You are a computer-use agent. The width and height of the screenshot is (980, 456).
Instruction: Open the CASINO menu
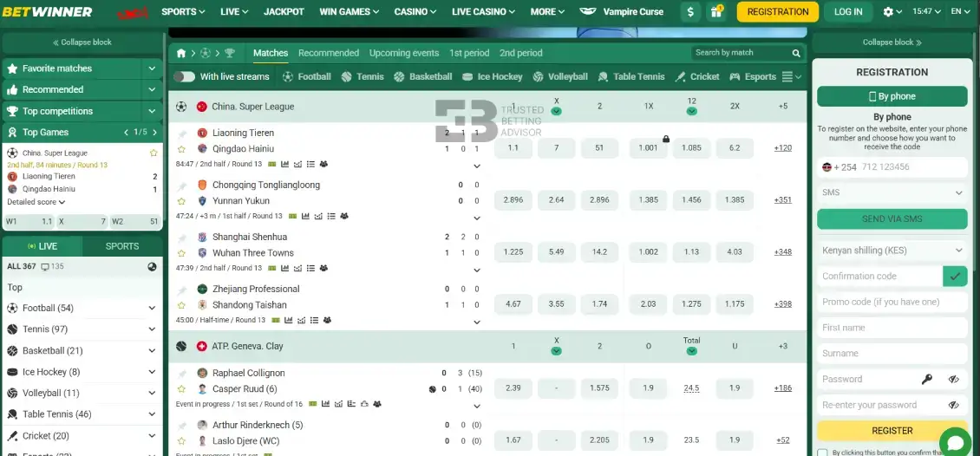click(x=415, y=12)
